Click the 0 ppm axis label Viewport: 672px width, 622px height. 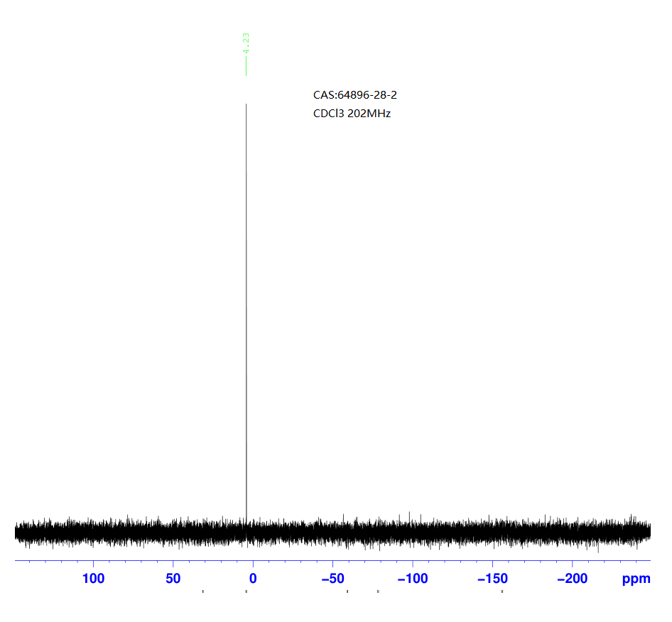click(253, 579)
